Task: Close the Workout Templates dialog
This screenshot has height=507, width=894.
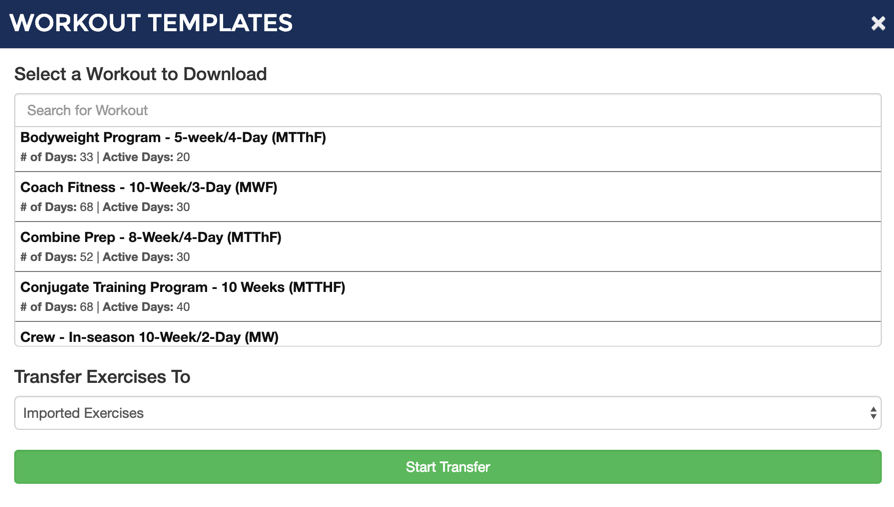Action: [878, 23]
